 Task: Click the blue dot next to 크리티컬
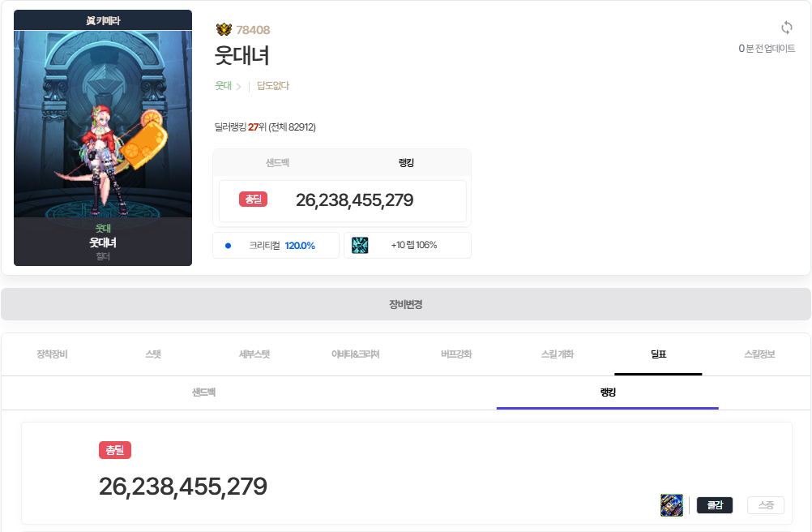228,246
